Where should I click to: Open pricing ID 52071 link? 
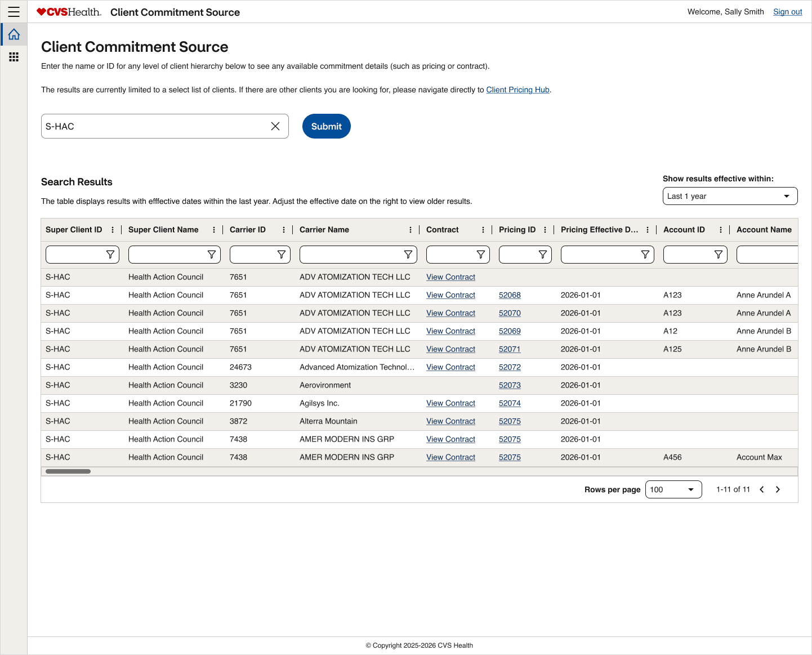point(510,349)
